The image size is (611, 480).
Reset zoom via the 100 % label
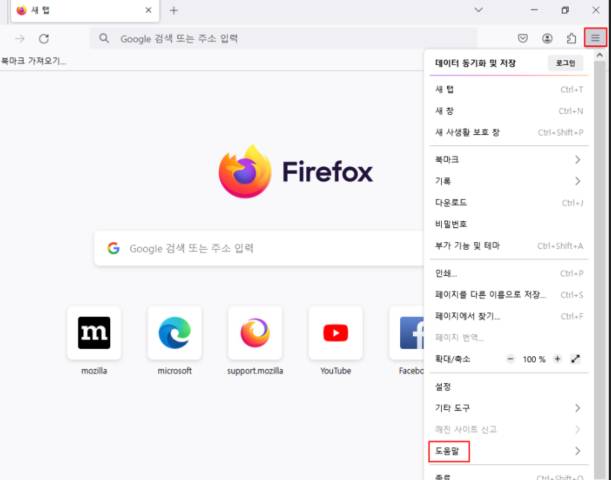coord(534,359)
